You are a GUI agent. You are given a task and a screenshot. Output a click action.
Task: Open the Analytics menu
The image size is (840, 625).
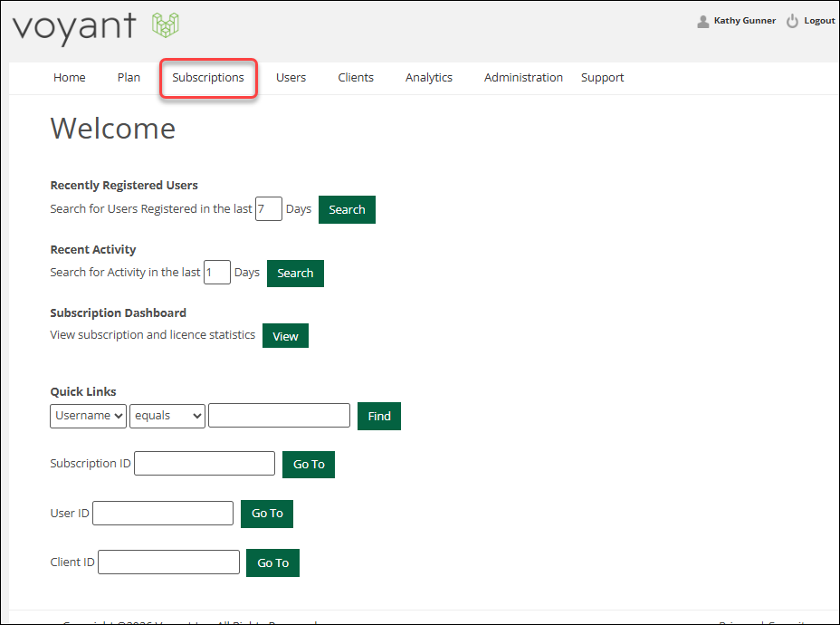pyautogui.click(x=428, y=78)
